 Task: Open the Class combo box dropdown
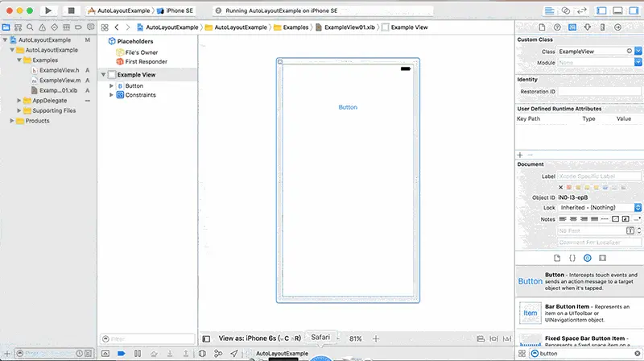[638, 51]
